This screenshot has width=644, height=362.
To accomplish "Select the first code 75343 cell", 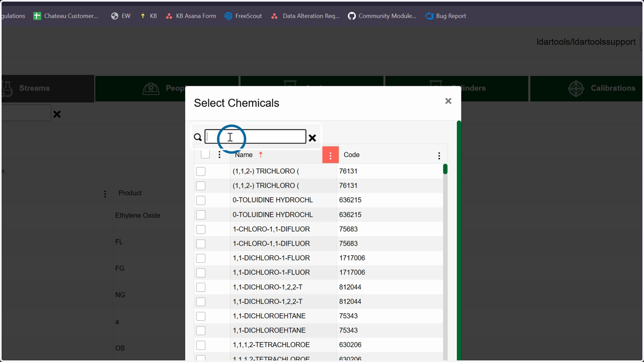I will pyautogui.click(x=390, y=316).
